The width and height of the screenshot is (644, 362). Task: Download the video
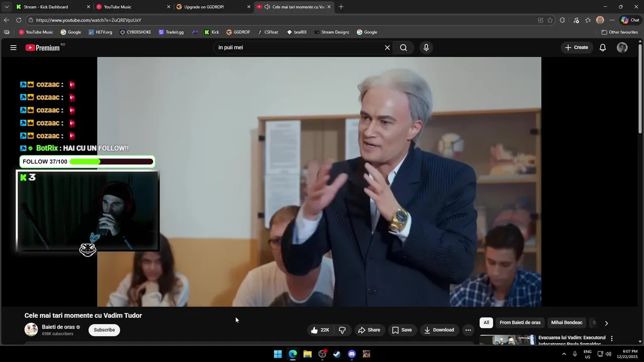pos(439,330)
